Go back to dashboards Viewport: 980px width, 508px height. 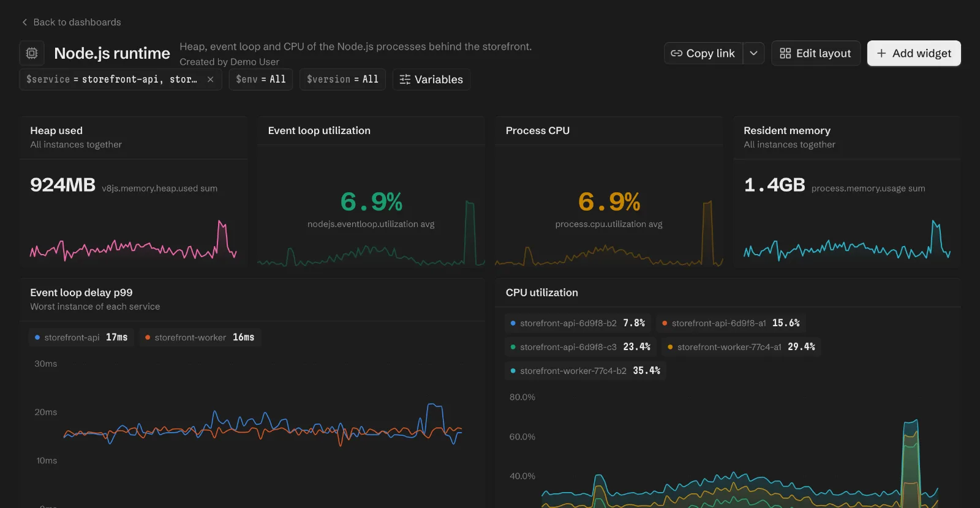click(71, 22)
